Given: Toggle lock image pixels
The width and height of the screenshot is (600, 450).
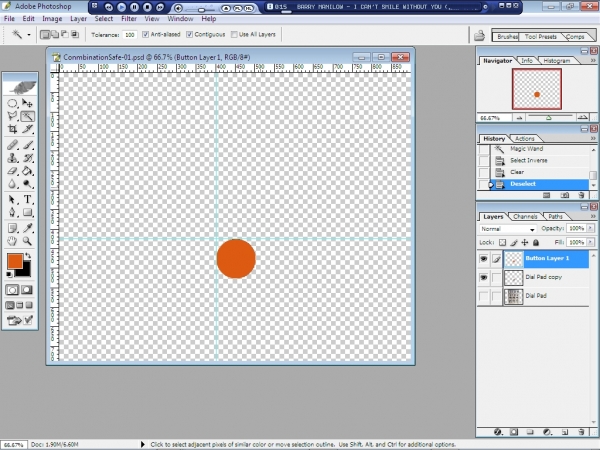Looking at the screenshot, I should (x=514, y=243).
